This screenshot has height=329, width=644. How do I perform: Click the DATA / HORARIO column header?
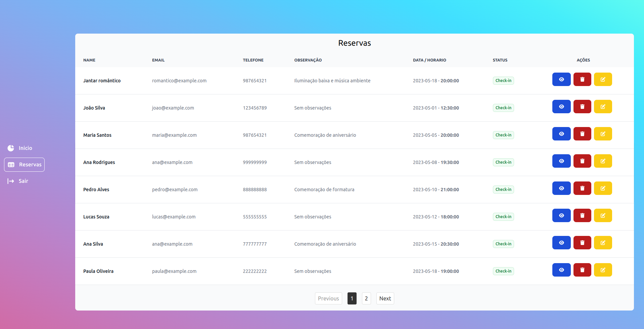(x=429, y=60)
